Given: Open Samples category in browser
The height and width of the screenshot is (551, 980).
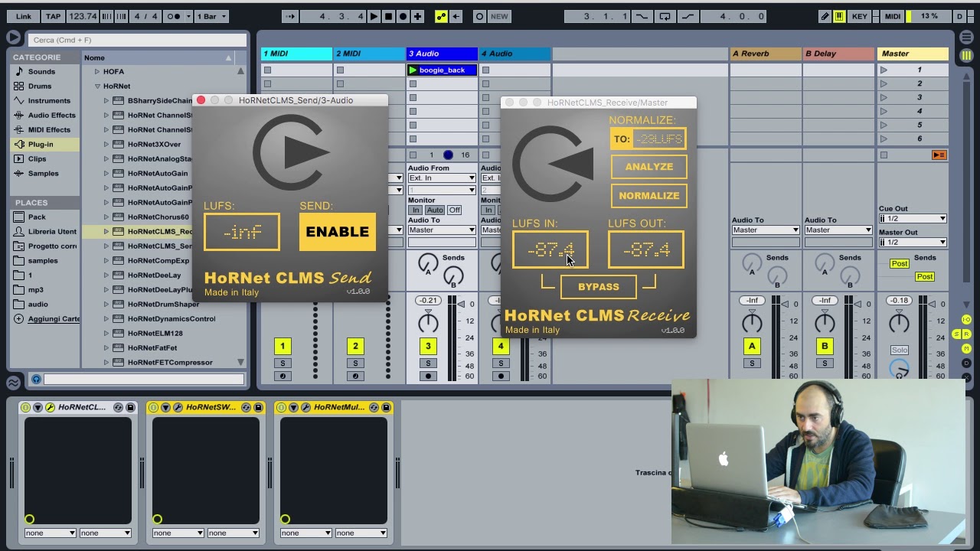Looking at the screenshot, I should pyautogui.click(x=43, y=173).
